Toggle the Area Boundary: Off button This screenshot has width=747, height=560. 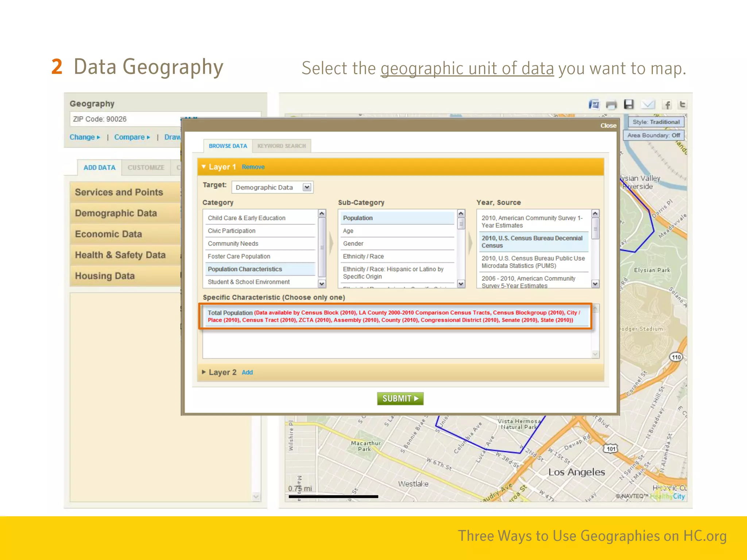click(x=653, y=135)
